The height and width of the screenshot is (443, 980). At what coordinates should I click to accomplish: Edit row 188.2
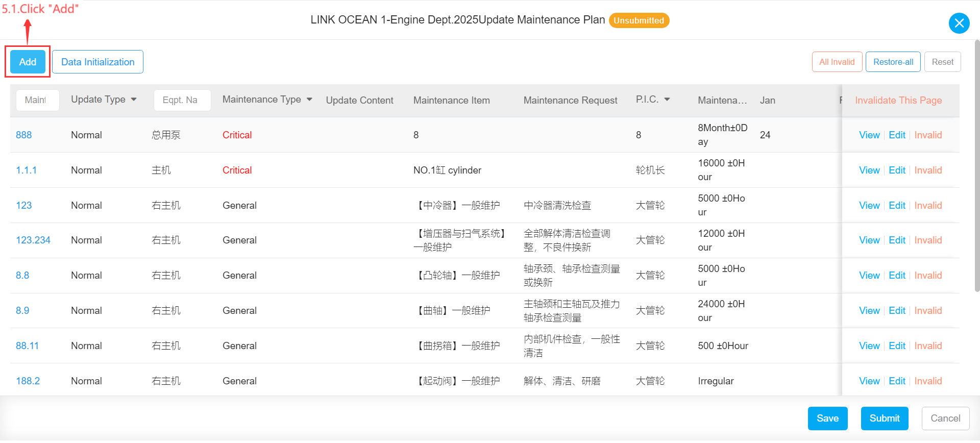tap(897, 381)
